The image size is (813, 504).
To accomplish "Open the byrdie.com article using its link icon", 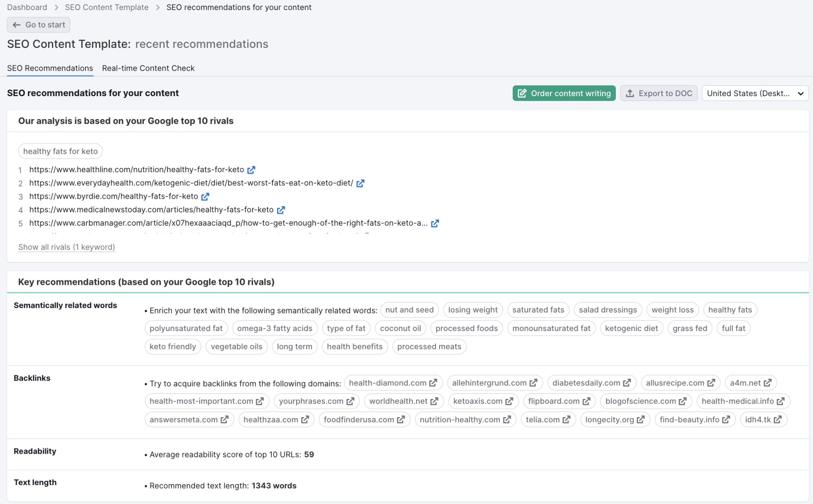I will pos(206,196).
